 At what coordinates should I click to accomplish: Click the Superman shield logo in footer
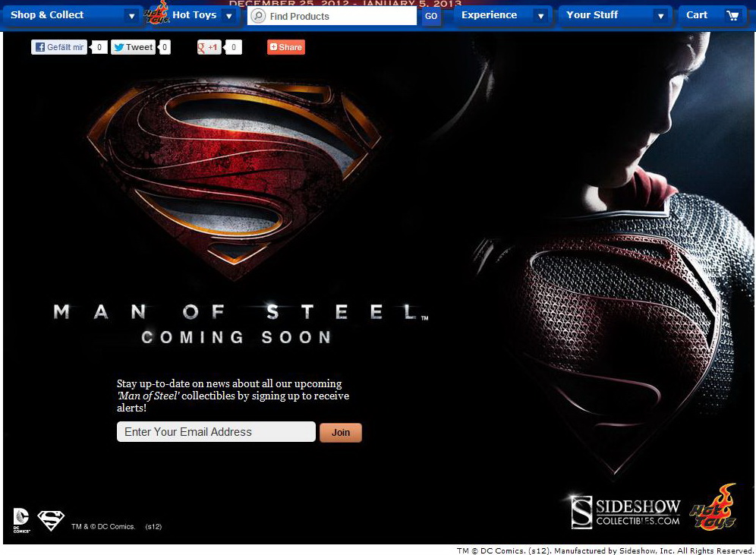tap(51, 520)
